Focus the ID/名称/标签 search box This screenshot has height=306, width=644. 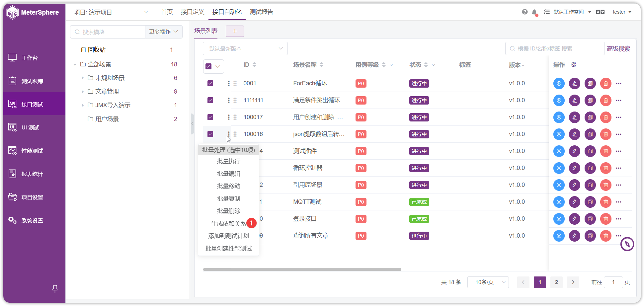(555, 48)
